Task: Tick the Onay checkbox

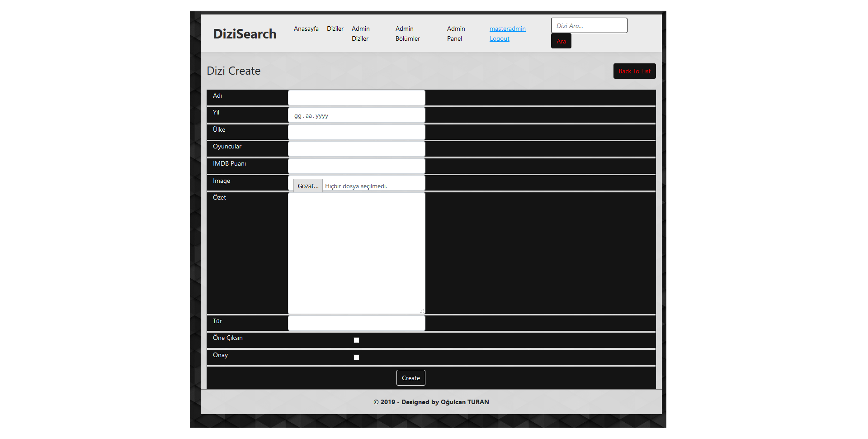Action: pyautogui.click(x=356, y=357)
